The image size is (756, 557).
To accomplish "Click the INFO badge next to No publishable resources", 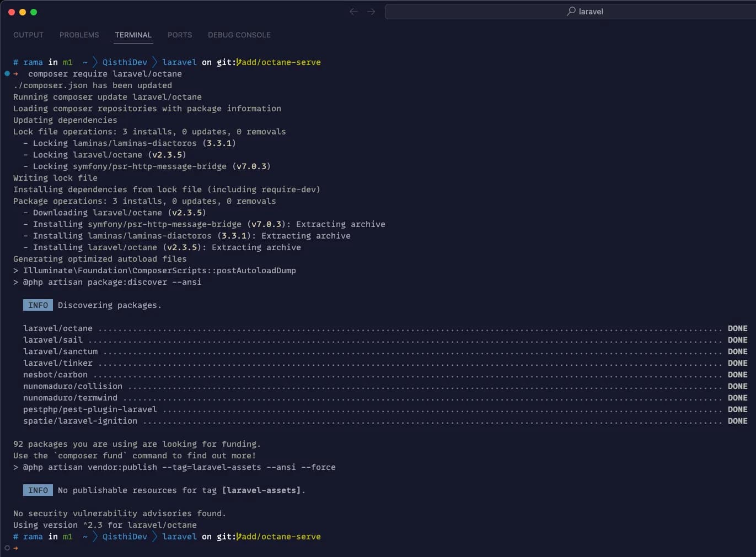I will tap(37, 490).
